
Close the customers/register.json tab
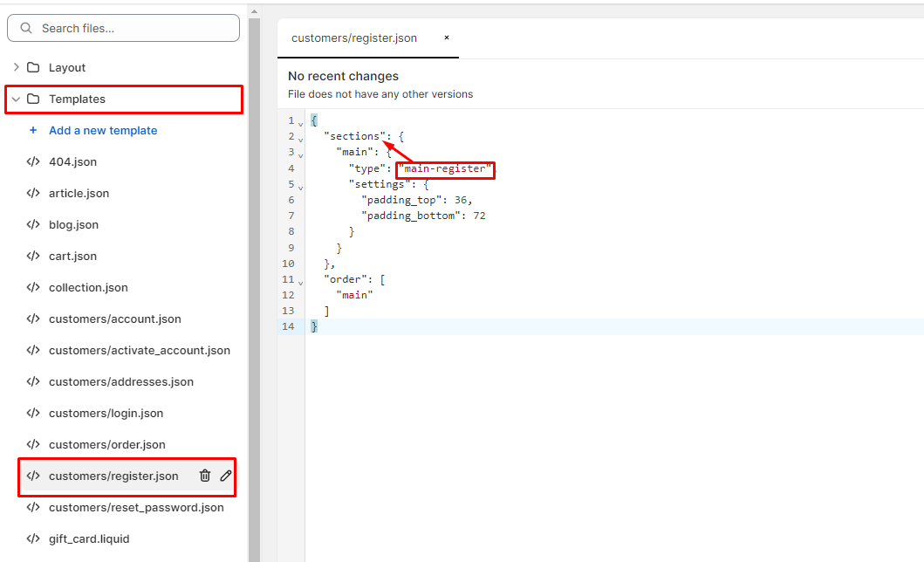447,38
